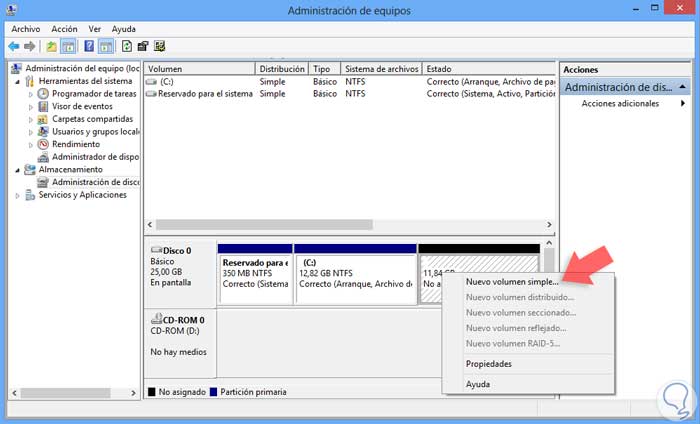Viewport: 700px width, 424px height.
Task: Select the Reservado para el sistema volume row
Action: 350,94
